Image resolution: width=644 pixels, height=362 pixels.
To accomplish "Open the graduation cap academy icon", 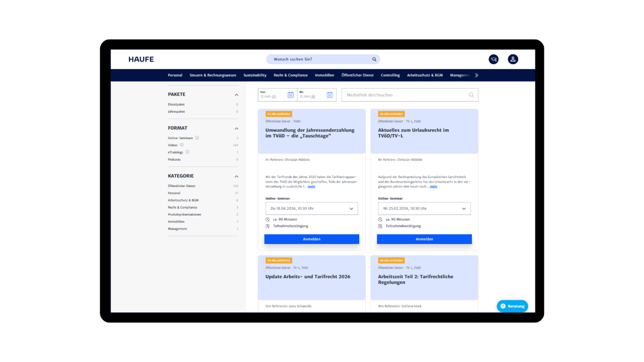I will [x=494, y=59].
